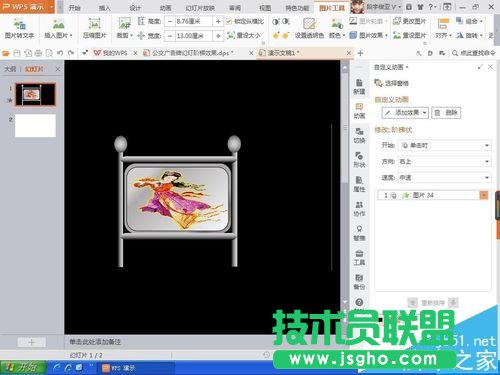Open the 插入图片 insert picture tool
This screenshot has height=375, width=500.
[59, 29]
